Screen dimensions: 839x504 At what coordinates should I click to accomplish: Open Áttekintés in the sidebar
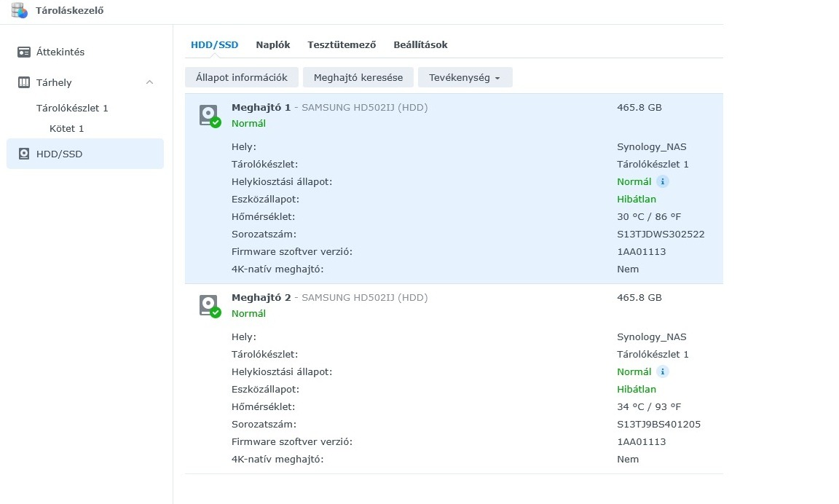(60, 52)
